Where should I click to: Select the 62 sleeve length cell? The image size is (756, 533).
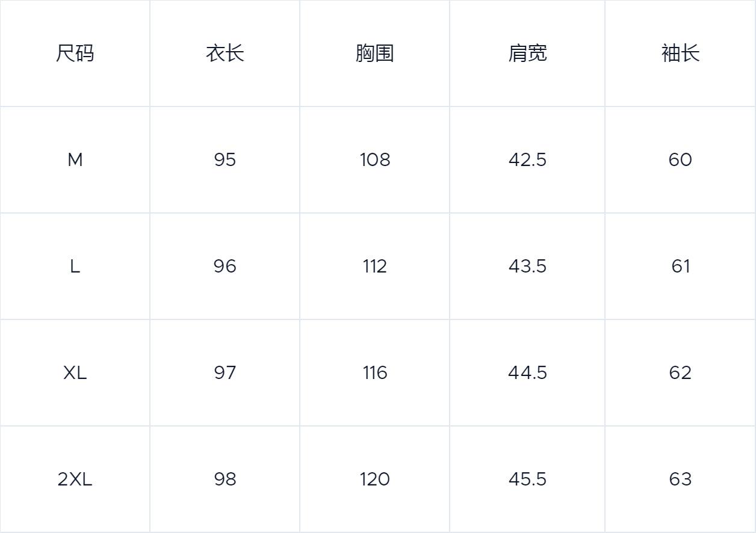point(680,373)
